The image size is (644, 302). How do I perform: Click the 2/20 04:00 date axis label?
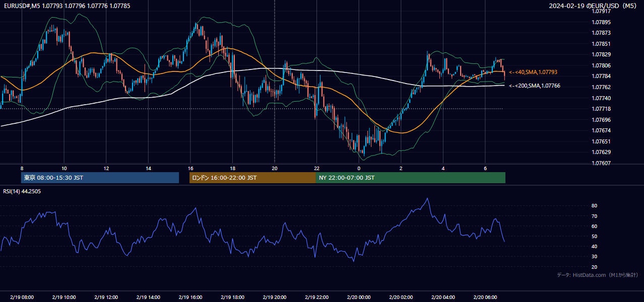click(443, 297)
